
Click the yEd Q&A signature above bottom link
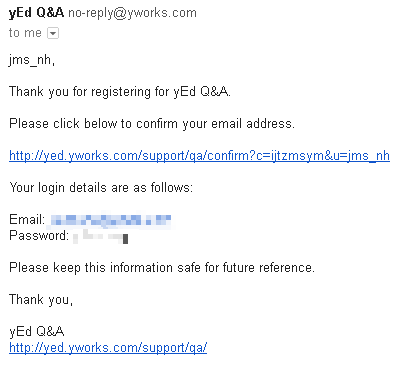[x=37, y=331]
